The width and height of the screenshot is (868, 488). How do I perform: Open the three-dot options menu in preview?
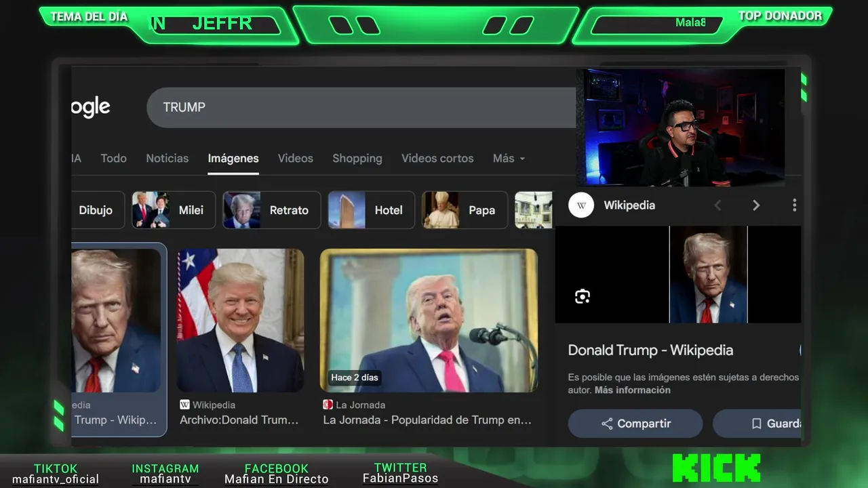tap(794, 205)
